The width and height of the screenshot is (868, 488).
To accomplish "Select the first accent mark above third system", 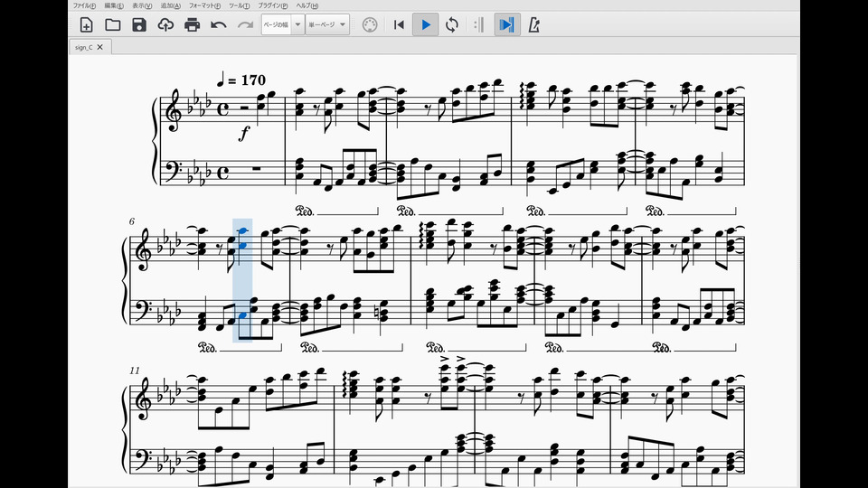I will [444, 359].
